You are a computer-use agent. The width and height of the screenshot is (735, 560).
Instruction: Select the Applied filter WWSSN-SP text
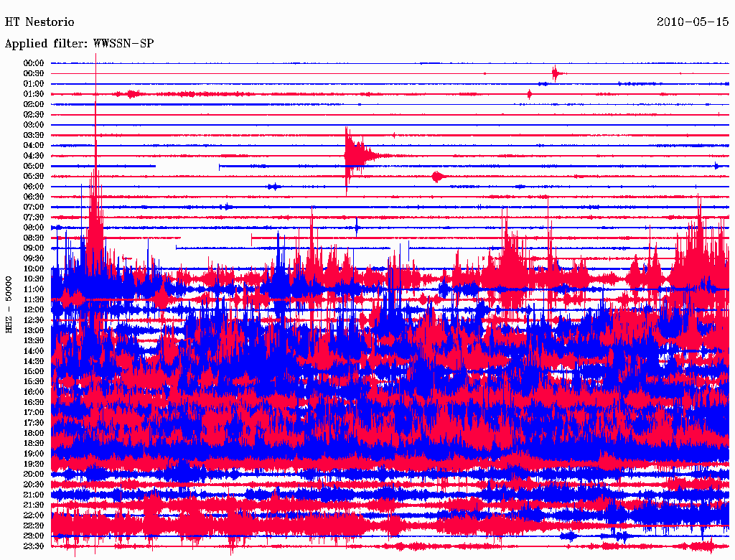click(x=79, y=44)
